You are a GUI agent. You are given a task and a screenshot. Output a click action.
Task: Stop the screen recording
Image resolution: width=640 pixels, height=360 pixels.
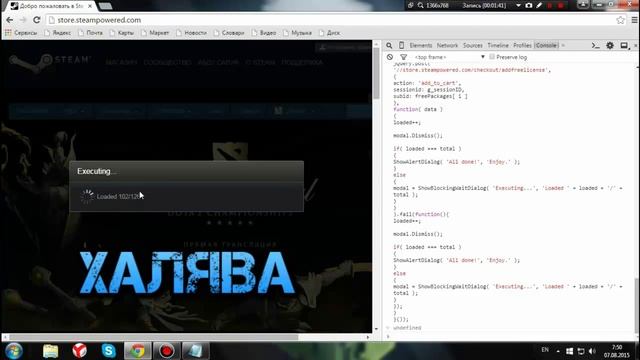(x=560, y=5)
